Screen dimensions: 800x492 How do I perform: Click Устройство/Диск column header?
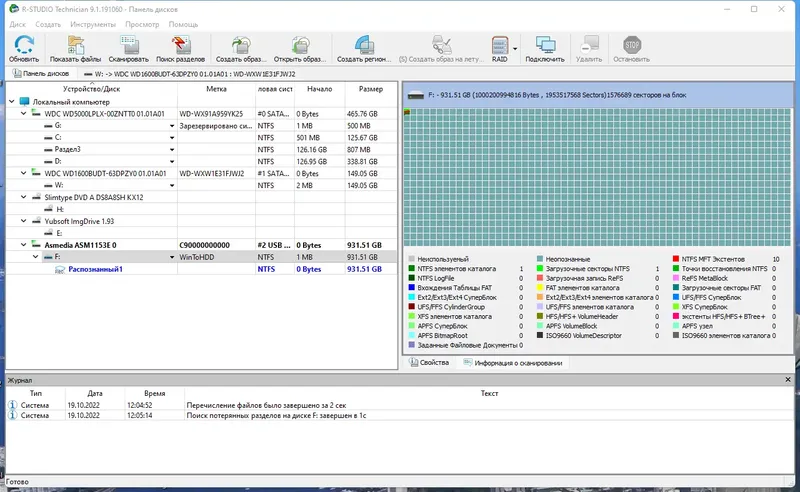(91, 89)
